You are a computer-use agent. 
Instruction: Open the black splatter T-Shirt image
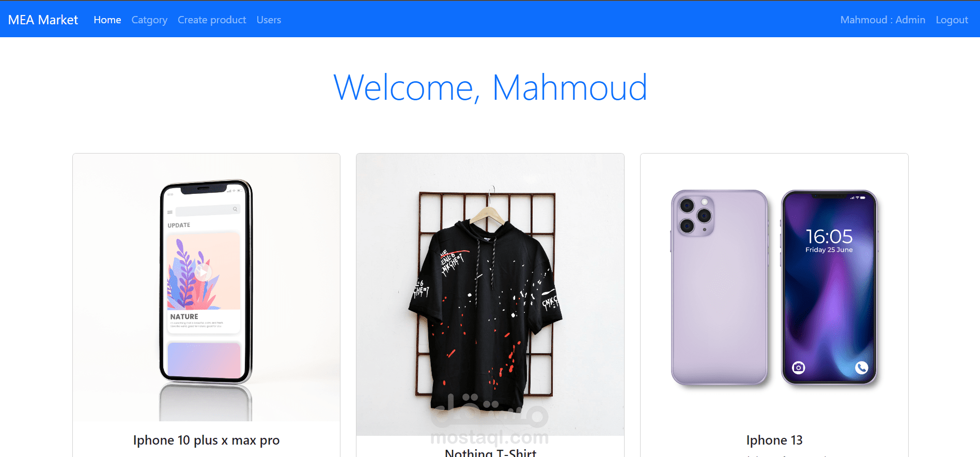(x=490, y=295)
